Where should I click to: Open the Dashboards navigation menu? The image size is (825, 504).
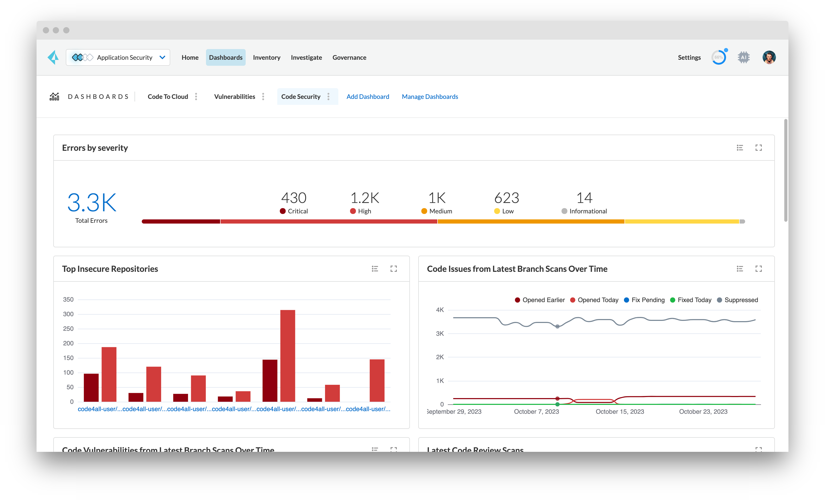[x=226, y=57]
